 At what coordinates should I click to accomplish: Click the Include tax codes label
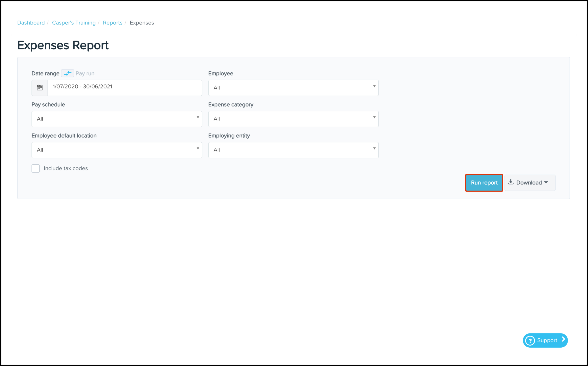pyautogui.click(x=66, y=168)
